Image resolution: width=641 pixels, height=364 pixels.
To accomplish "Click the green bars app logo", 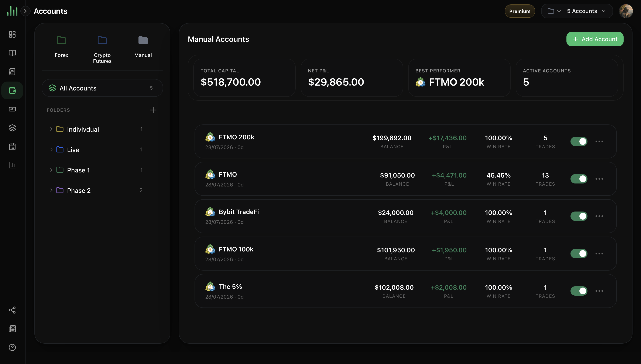I will tap(12, 11).
